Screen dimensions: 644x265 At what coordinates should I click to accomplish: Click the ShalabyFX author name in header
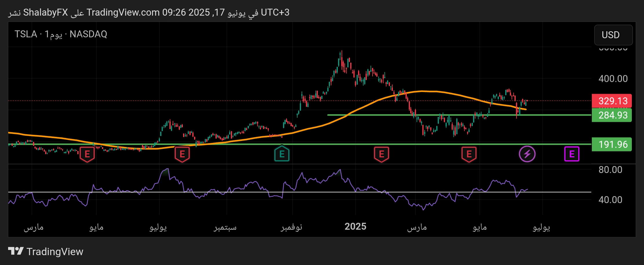click(45, 12)
